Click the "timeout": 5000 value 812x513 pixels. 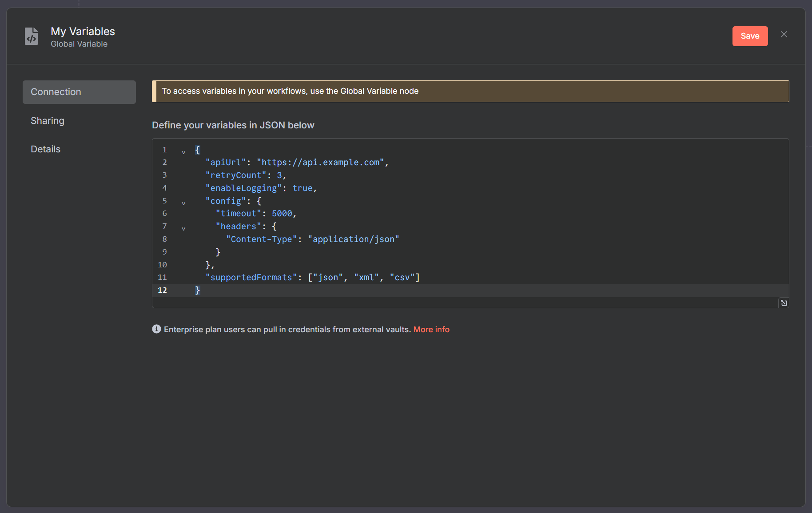[282, 214]
